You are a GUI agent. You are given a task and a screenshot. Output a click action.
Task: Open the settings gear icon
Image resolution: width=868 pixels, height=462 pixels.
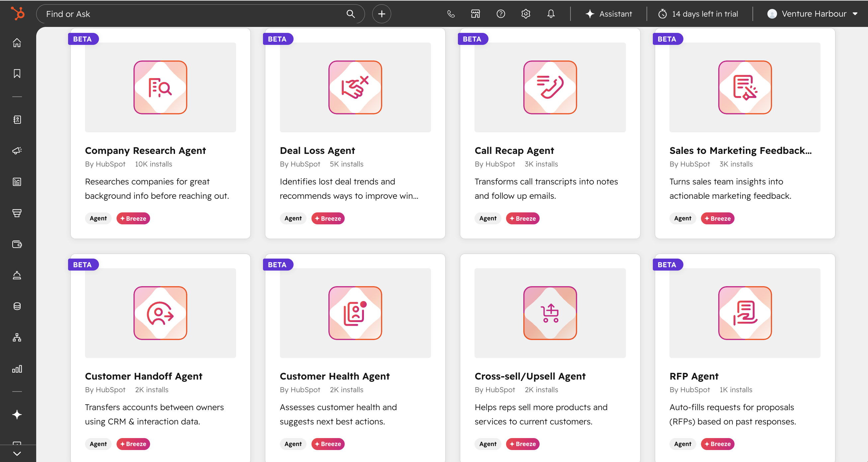pyautogui.click(x=526, y=14)
